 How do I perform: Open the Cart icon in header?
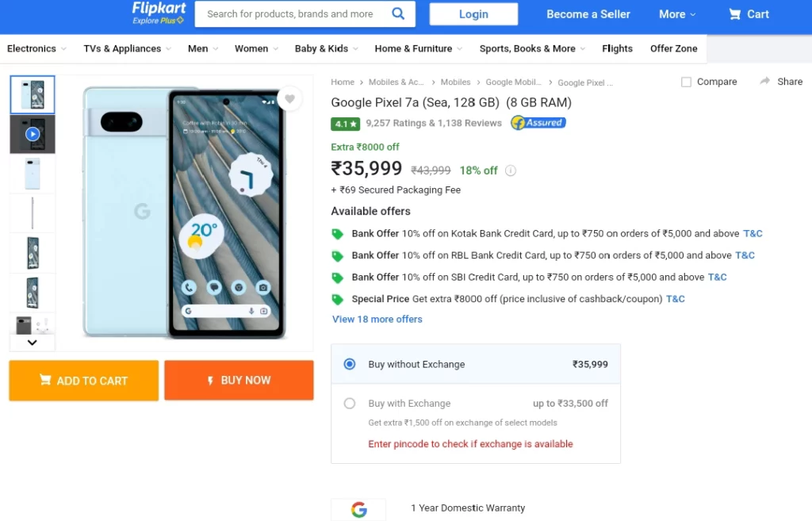[x=735, y=14]
